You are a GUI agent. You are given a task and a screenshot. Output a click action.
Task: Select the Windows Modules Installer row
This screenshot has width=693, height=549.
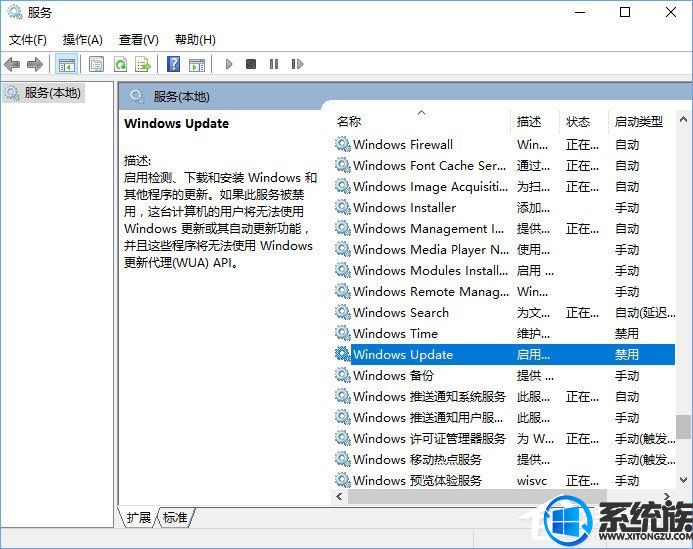click(x=504, y=271)
